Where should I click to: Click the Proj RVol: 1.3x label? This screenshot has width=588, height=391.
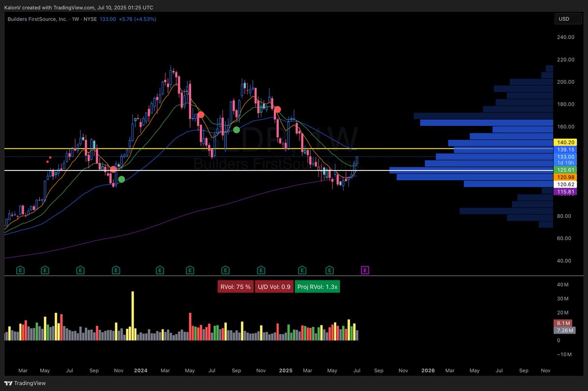317,287
